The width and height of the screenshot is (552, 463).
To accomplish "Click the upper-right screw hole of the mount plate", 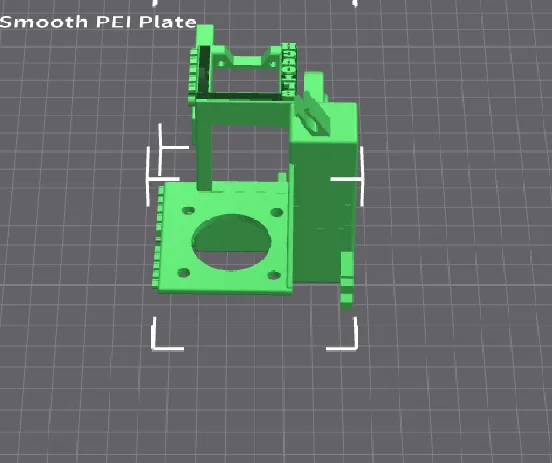I will pos(277,212).
